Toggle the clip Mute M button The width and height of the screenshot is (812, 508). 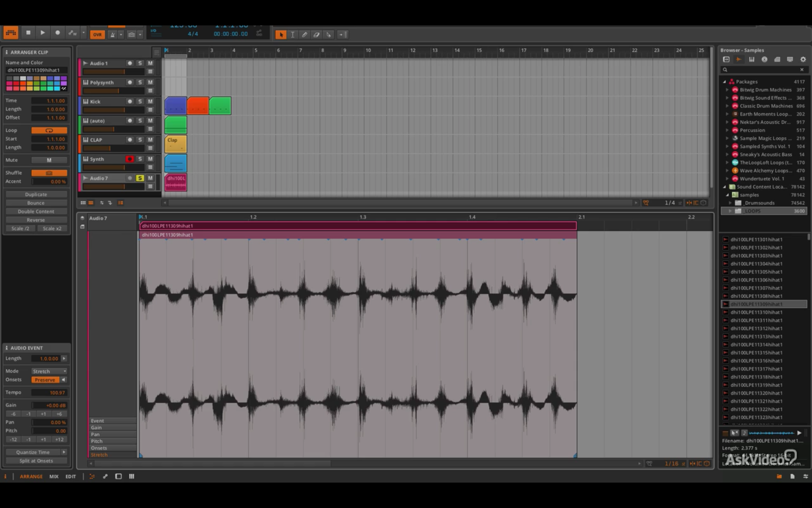pos(49,160)
